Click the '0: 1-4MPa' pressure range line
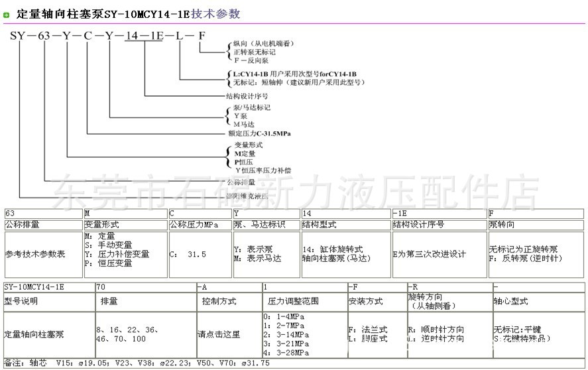This screenshot has height=370, width=588. [284, 317]
